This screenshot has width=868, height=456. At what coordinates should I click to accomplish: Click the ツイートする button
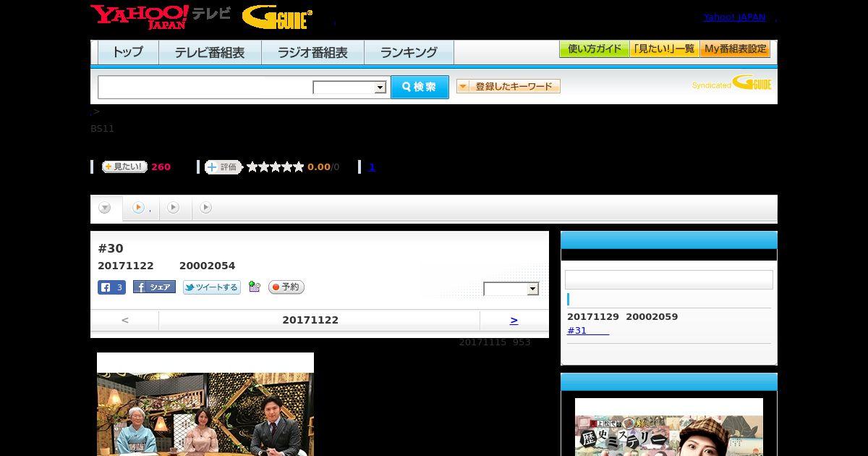(211, 287)
